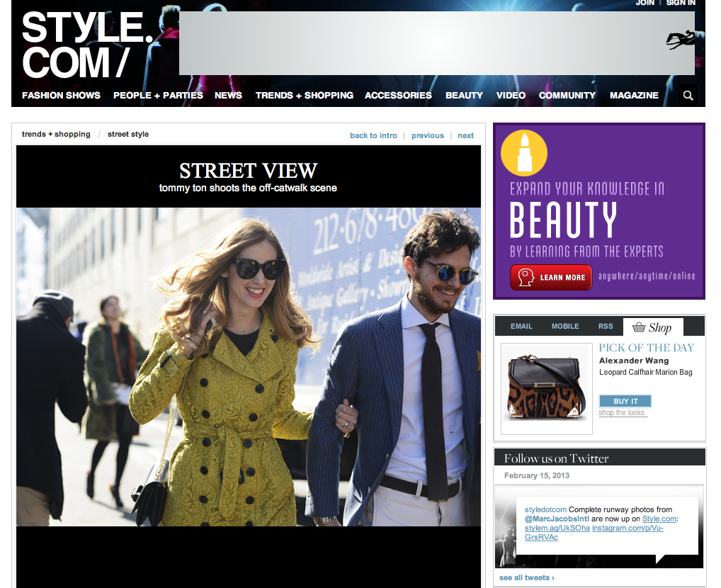Image resolution: width=721 pixels, height=588 pixels.
Task: Click the horse rider logo in banner
Action: point(680,40)
